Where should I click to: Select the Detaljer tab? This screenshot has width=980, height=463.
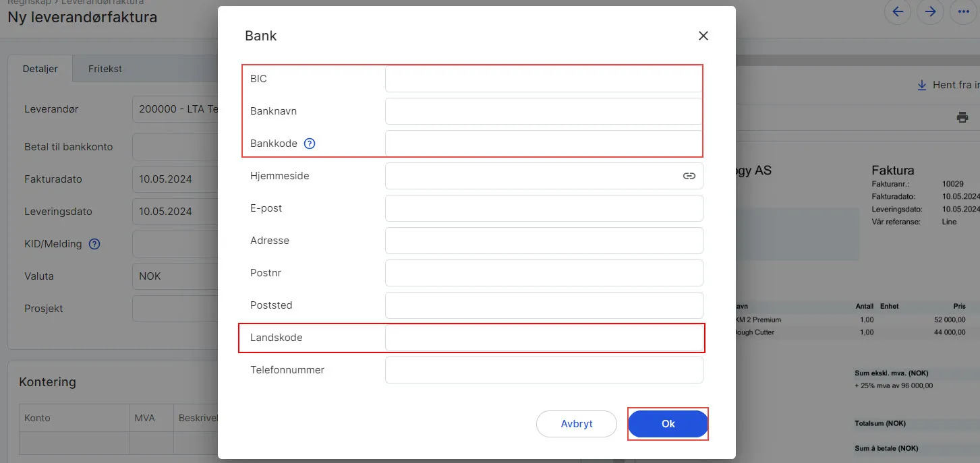coord(40,69)
